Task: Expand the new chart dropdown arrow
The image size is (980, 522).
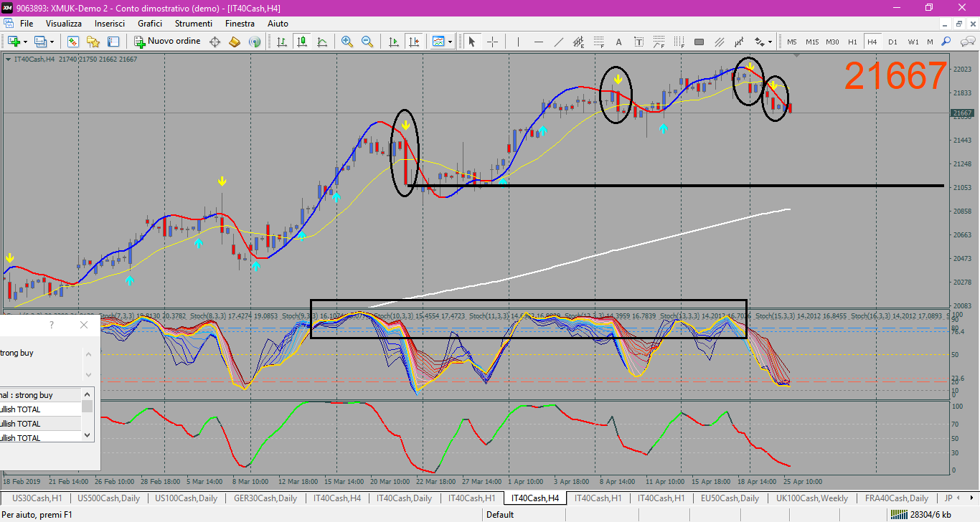Action: tap(25, 42)
